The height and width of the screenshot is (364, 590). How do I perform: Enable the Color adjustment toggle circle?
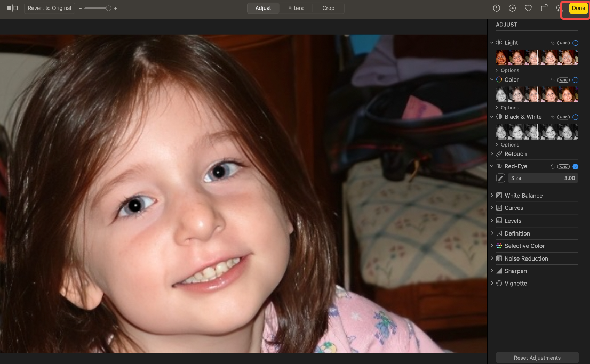575,79
